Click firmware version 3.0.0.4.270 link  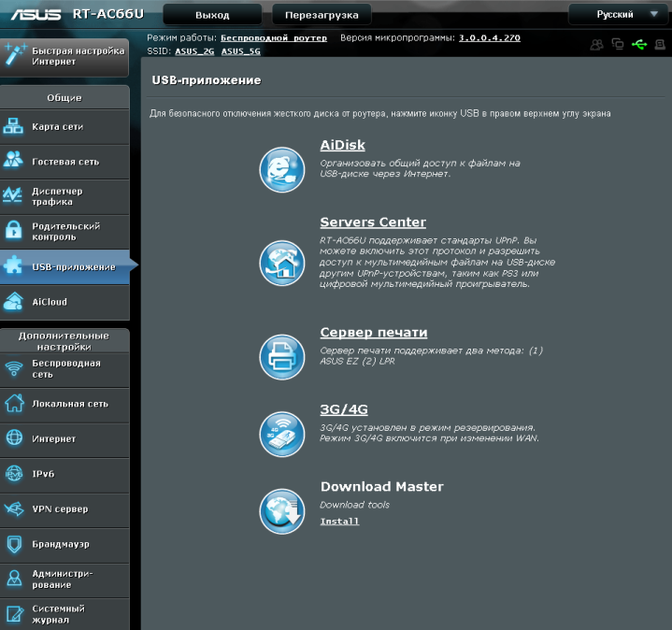[490, 38]
